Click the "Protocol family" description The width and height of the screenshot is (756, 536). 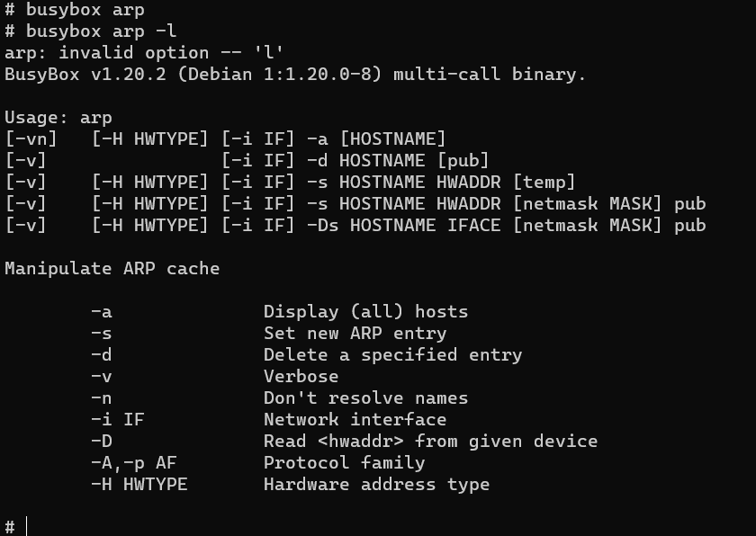344,463
